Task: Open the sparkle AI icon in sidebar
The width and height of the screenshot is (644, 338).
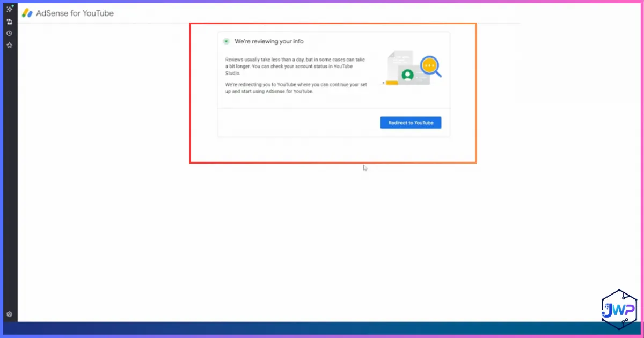Action: pyautogui.click(x=9, y=9)
